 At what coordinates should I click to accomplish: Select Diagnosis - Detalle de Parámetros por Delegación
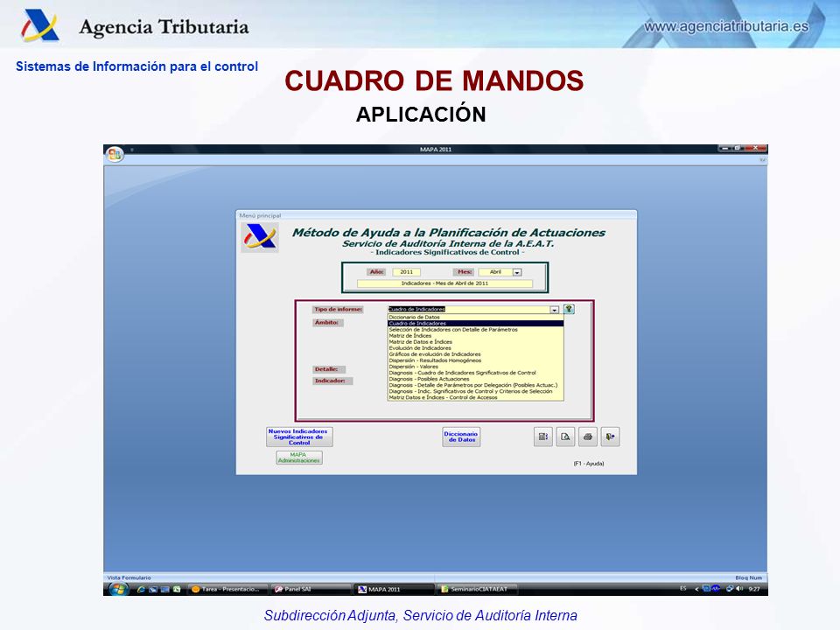point(475,385)
